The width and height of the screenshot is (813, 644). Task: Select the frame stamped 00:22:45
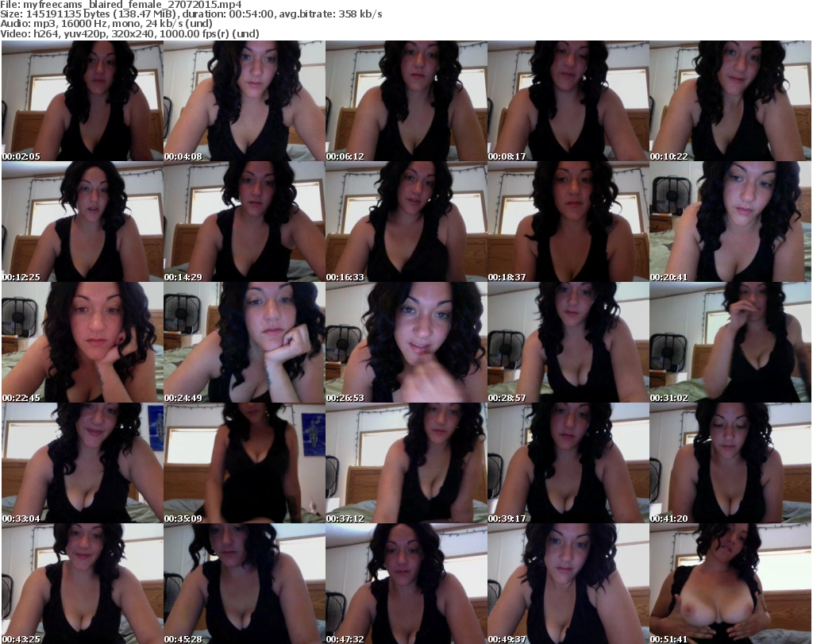pyautogui.click(x=83, y=342)
